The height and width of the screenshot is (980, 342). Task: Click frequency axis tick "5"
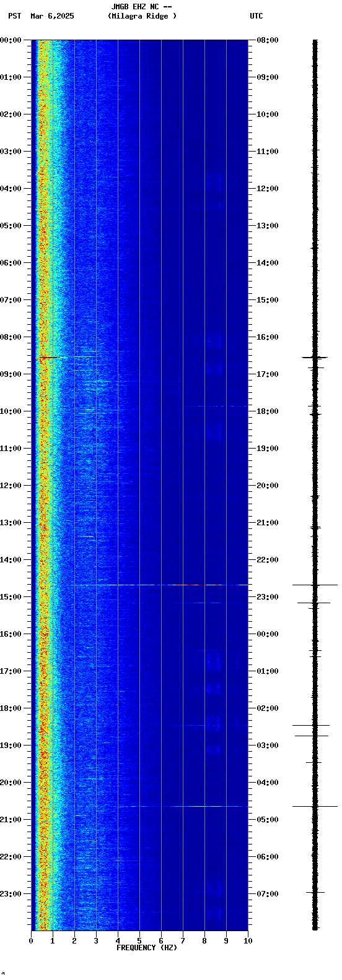point(139,941)
